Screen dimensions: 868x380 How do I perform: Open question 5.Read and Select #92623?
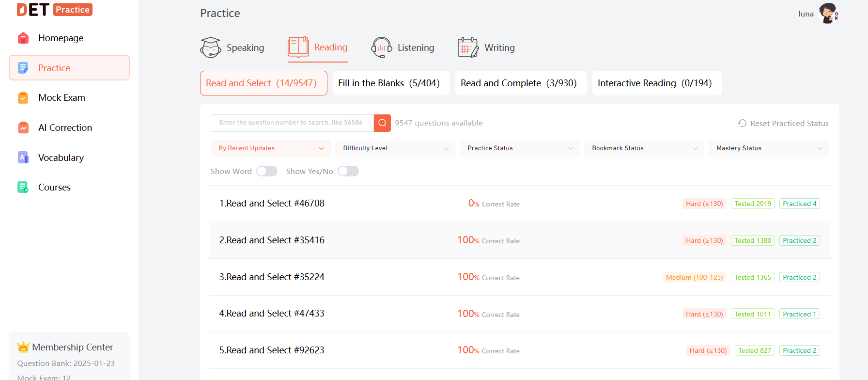(272, 350)
